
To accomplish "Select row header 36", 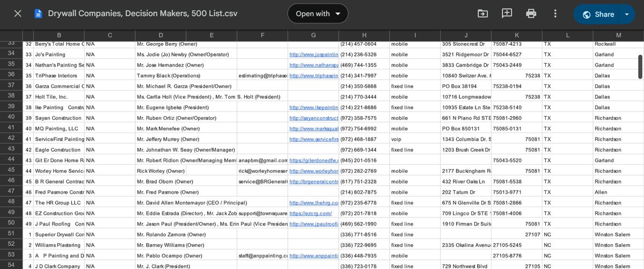I will [x=11, y=76].
